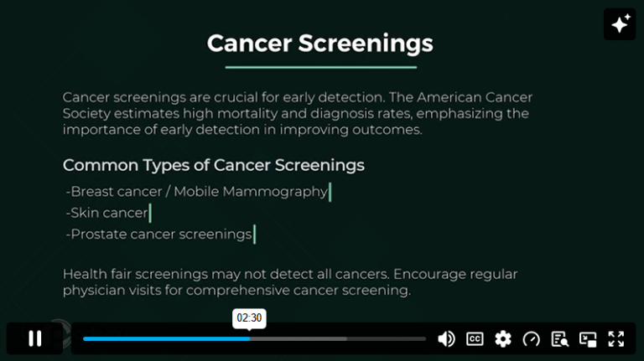The image size is (644, 361).
Task: Click the '-Skin cancer' line
Action: point(106,213)
